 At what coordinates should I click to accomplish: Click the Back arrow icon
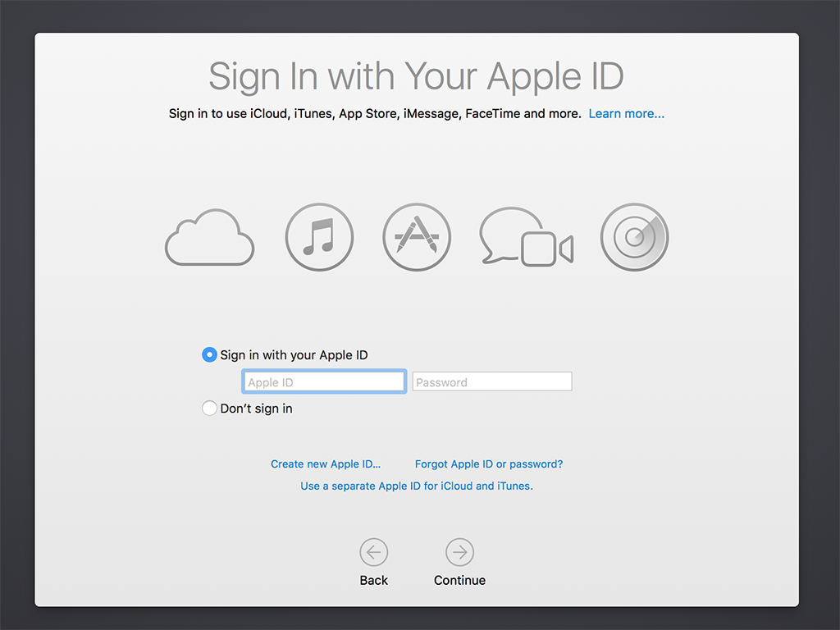tap(374, 552)
